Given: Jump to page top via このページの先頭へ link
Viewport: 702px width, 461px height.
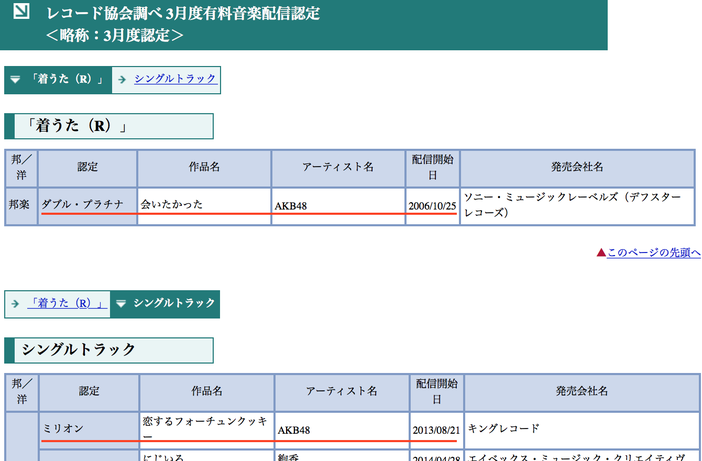Looking at the screenshot, I should click(654, 253).
